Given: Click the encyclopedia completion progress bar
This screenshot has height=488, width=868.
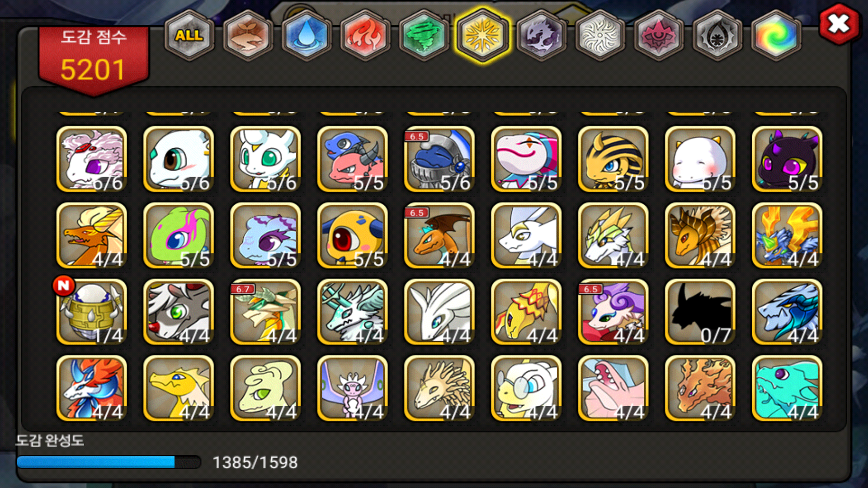Looking at the screenshot, I should [108, 462].
